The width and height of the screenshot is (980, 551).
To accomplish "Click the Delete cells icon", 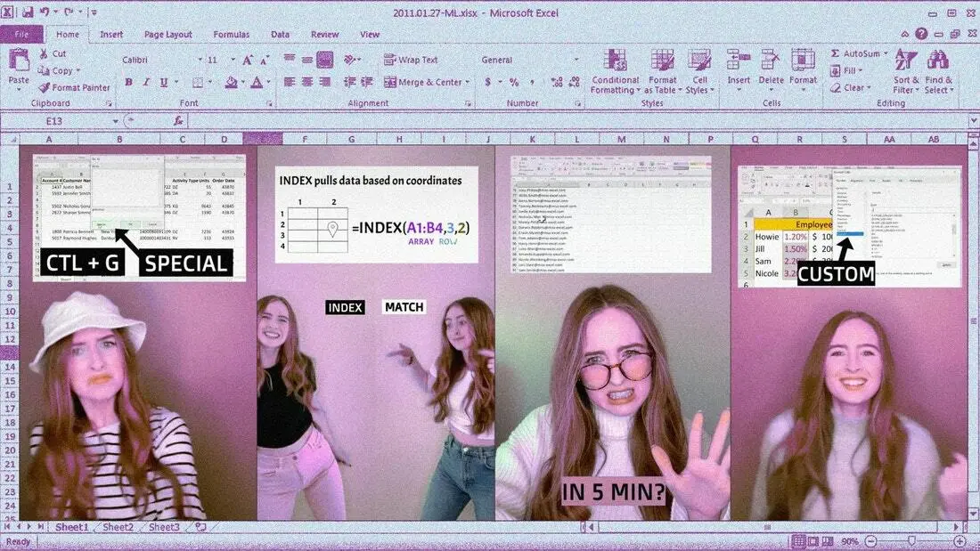I will click(x=770, y=61).
